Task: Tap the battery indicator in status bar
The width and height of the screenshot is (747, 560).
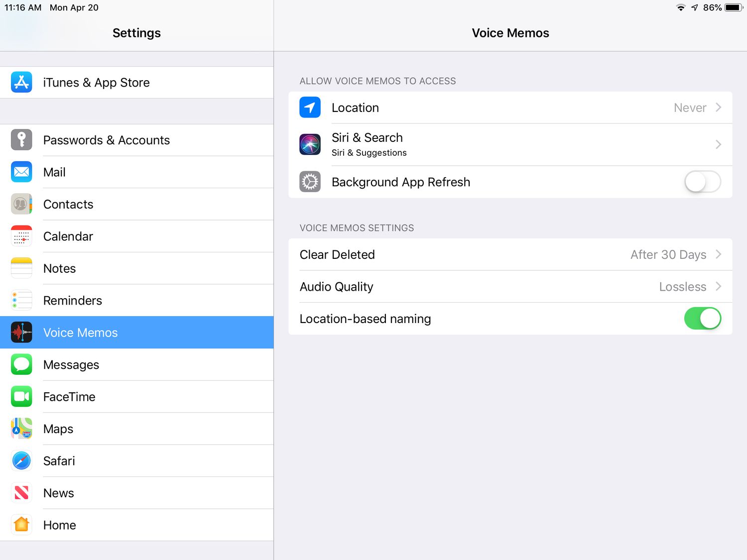Action: (x=733, y=7)
